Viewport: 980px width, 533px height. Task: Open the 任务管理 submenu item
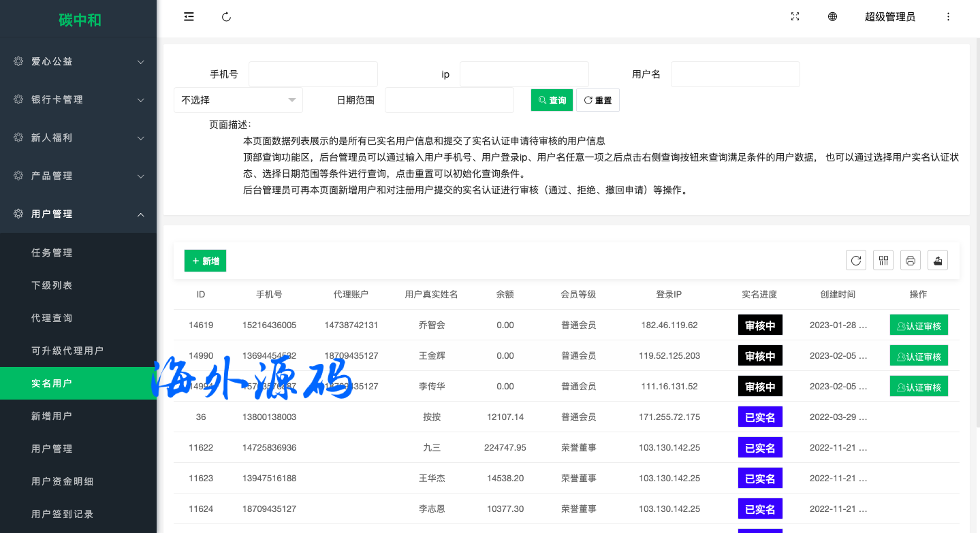[x=52, y=253]
